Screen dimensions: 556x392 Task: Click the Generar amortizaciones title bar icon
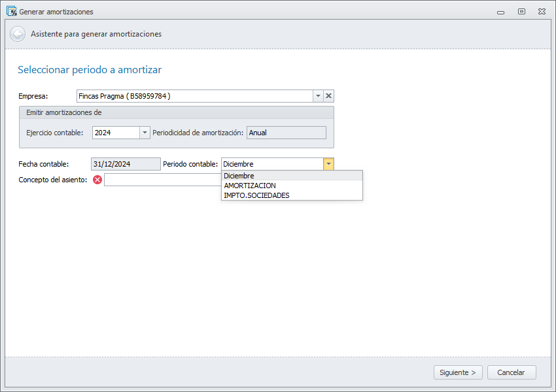click(11, 11)
